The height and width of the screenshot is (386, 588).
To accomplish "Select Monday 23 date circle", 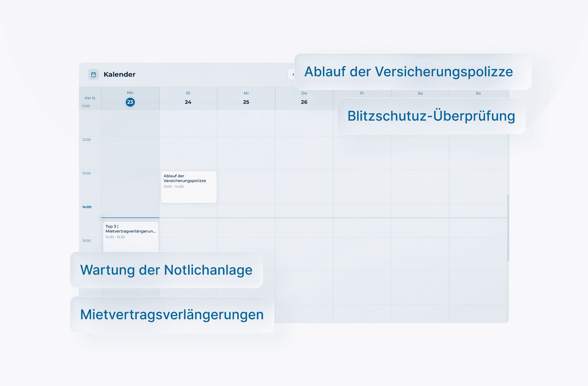I will coord(130,102).
